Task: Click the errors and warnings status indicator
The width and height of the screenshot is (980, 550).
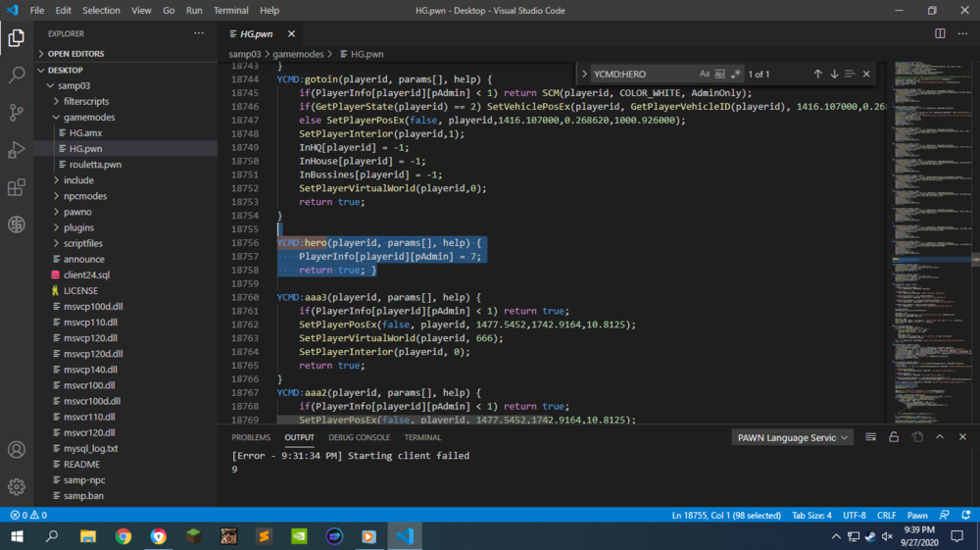Action: point(28,515)
